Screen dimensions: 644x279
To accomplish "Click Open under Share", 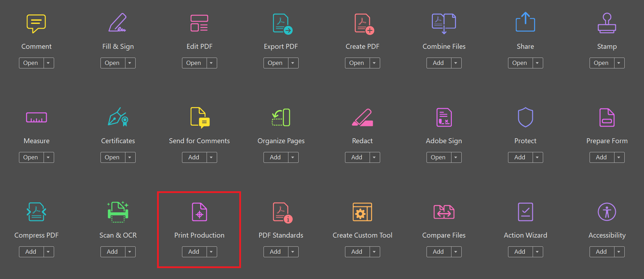I will tap(520, 63).
